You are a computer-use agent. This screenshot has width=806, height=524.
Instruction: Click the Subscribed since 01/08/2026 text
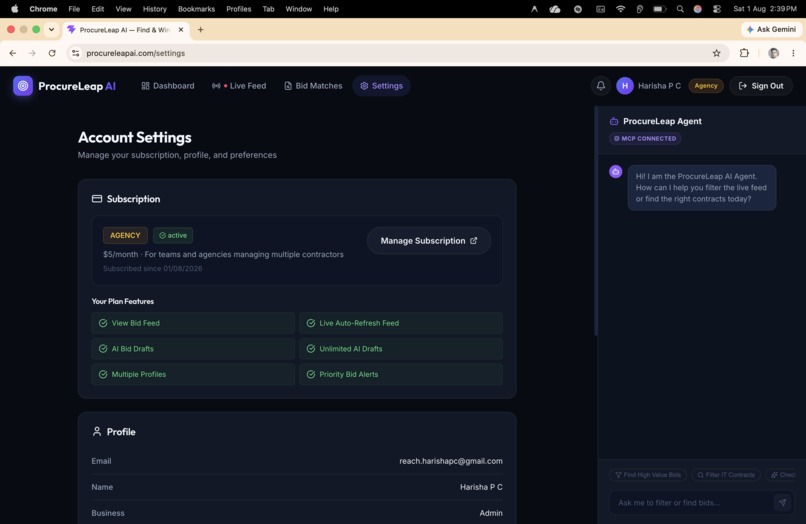(x=153, y=268)
